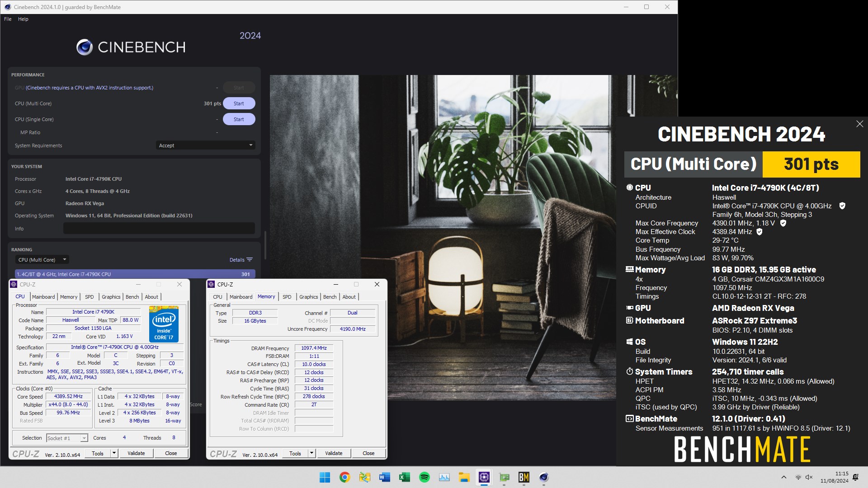Open the File menu in Cinebench
Image resolution: width=868 pixels, height=488 pixels.
coord(8,19)
